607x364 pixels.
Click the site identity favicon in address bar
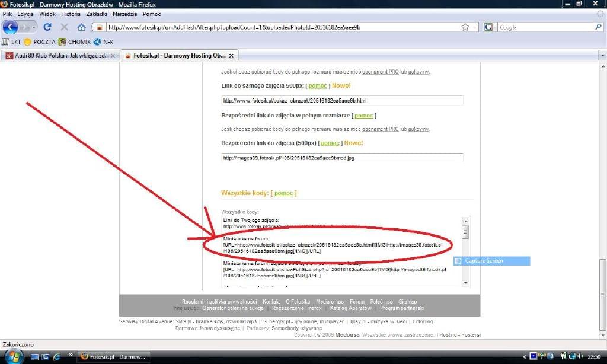[100, 27]
